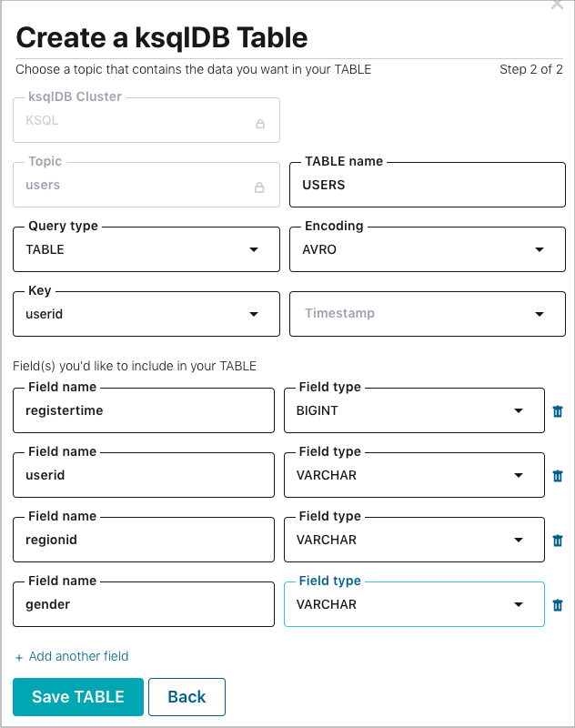Open the Encoding dropdown showing AVRO

click(540, 249)
